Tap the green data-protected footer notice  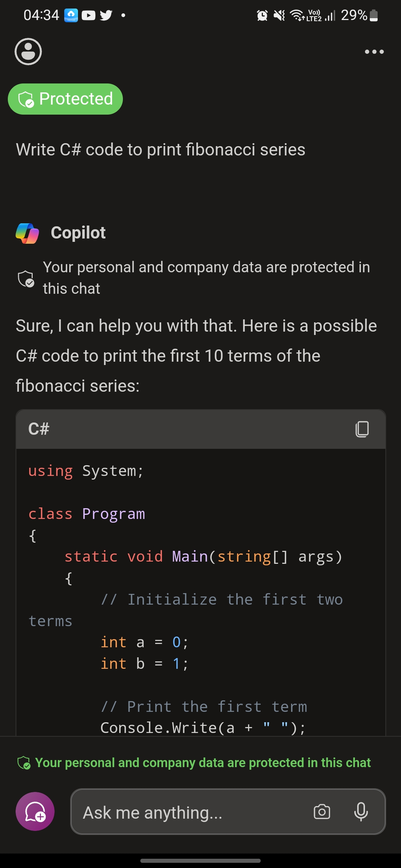(x=194, y=763)
